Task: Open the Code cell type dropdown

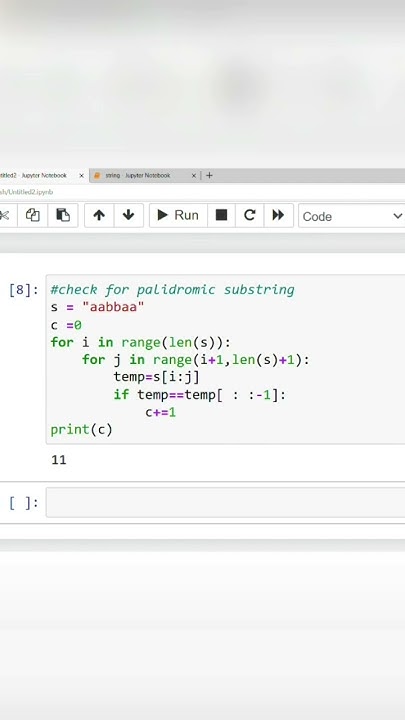Action: 352,216
